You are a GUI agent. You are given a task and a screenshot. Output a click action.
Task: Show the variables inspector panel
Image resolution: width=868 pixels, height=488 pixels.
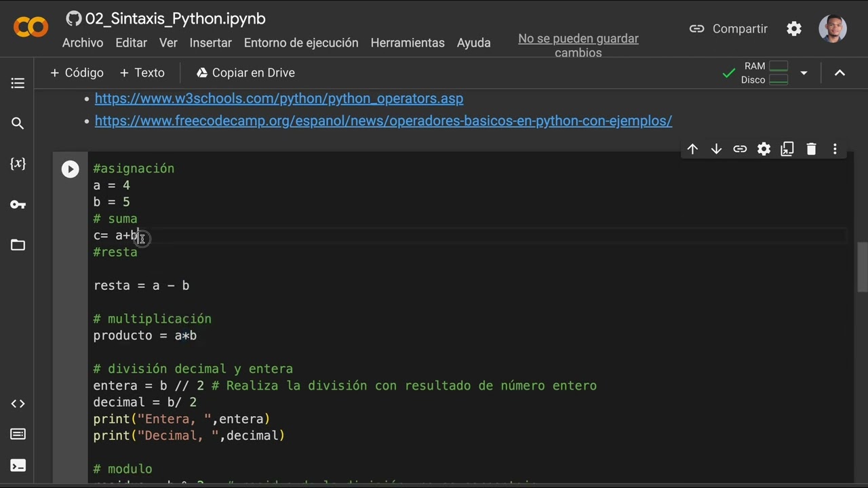pos(18,163)
